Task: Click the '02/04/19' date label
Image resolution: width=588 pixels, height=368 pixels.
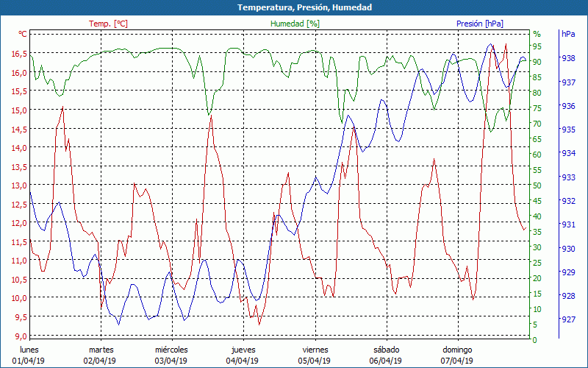Action: [100, 361]
